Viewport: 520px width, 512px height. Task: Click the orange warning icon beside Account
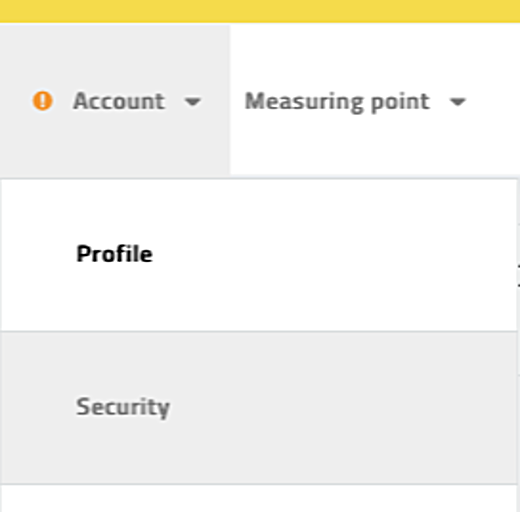tap(42, 101)
